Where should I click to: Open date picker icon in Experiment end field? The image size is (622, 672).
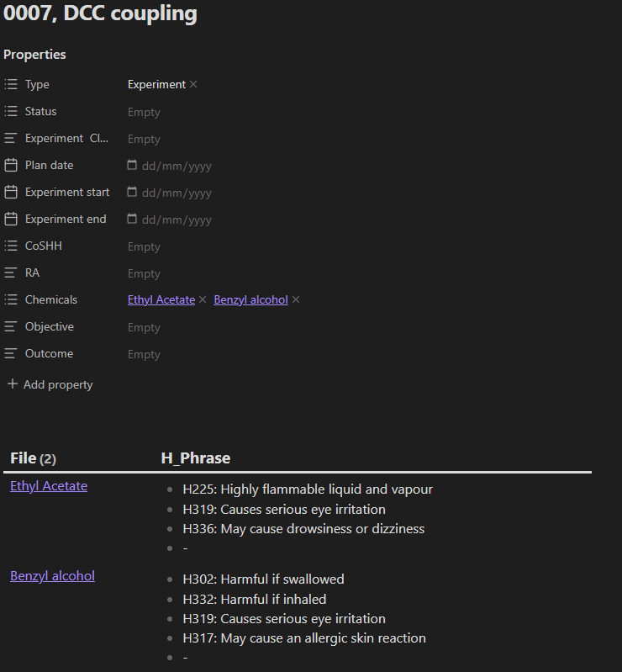132,220
